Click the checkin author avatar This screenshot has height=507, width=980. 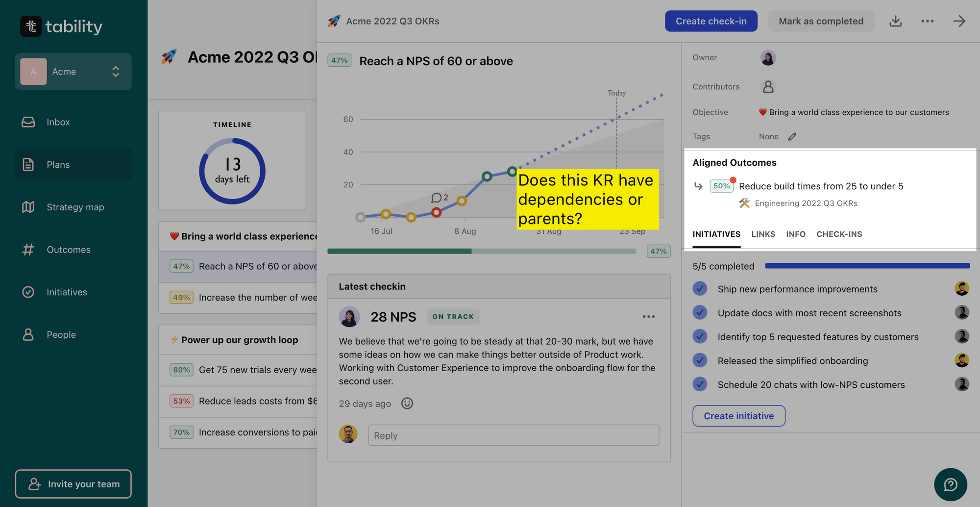349,317
